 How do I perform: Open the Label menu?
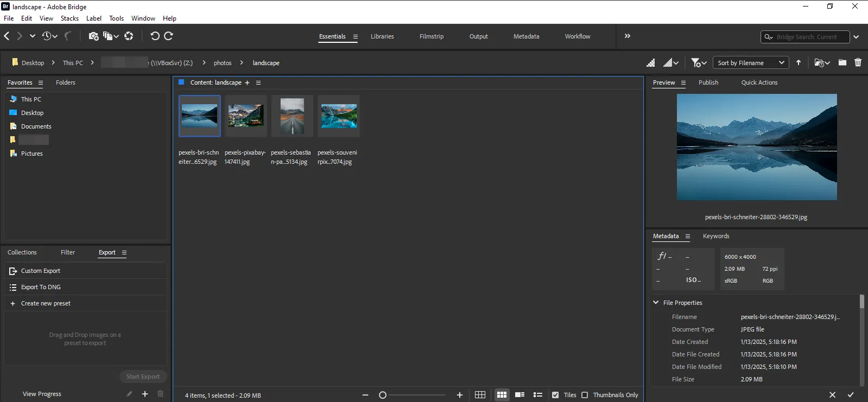[94, 18]
